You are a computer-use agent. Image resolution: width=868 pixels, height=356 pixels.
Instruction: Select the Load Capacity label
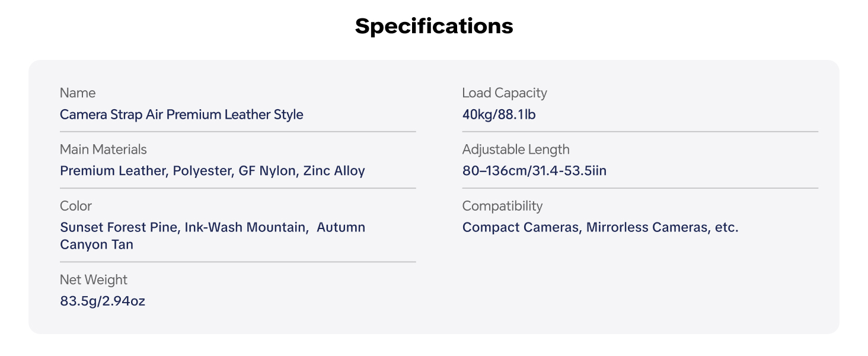tap(505, 93)
